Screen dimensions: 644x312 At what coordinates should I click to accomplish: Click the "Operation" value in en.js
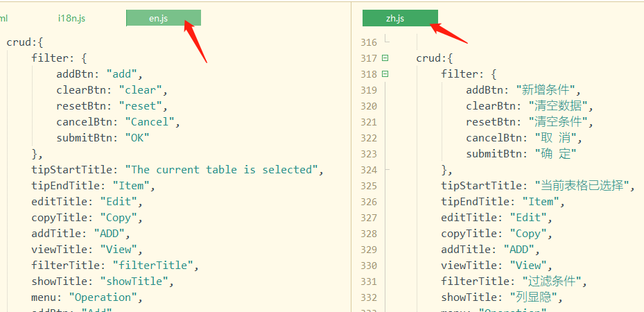103,297
